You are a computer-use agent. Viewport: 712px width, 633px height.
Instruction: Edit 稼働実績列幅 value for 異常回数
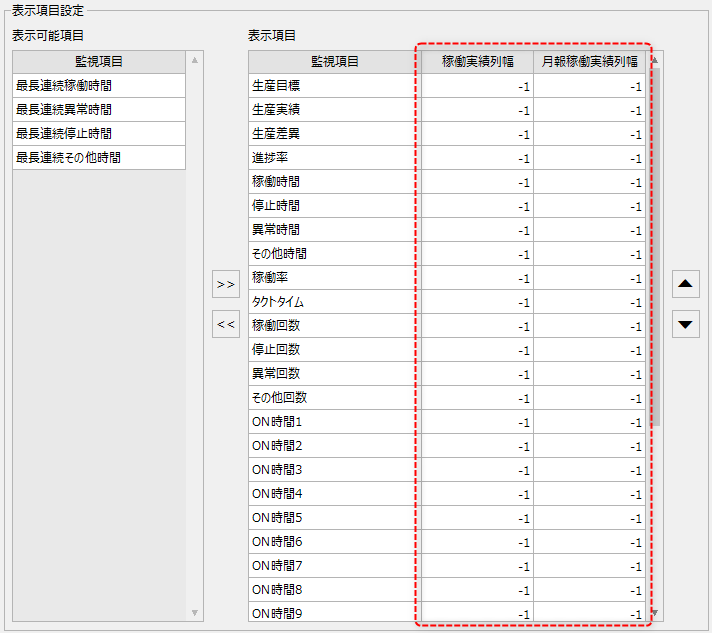[477, 374]
